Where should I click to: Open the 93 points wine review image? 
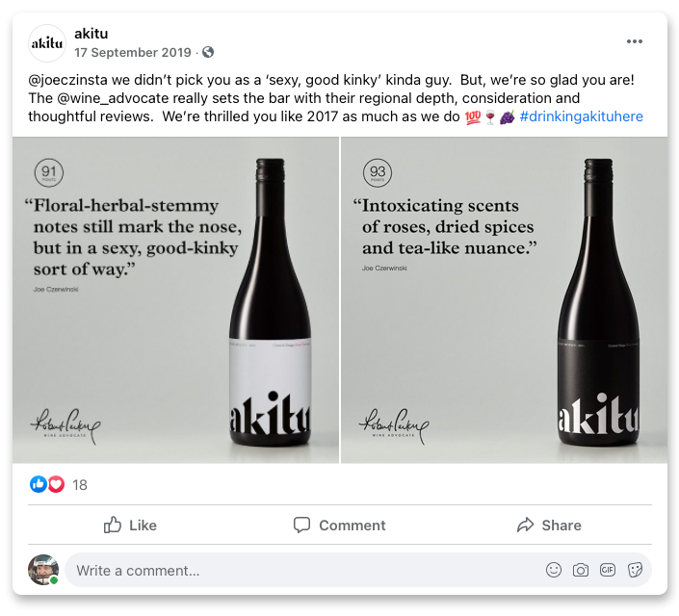[504, 300]
